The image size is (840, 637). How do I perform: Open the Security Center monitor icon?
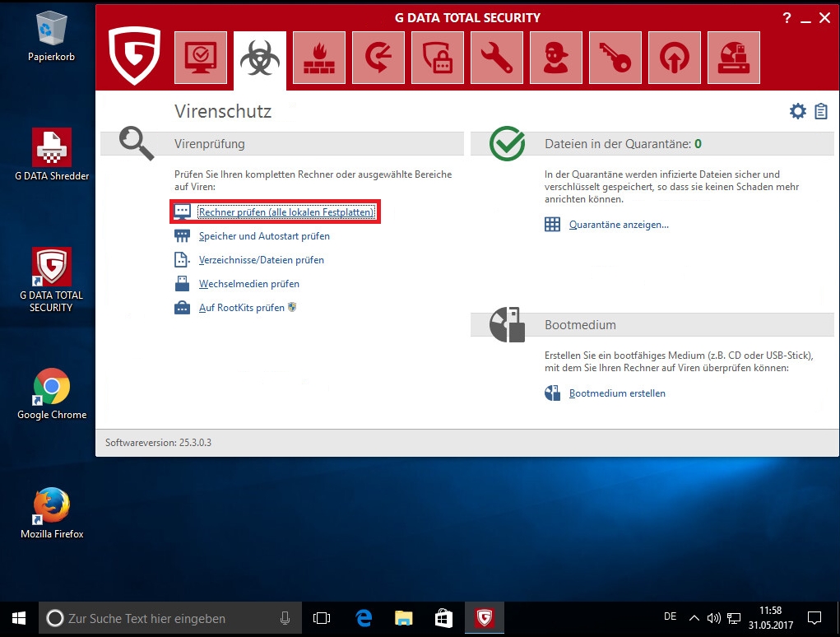click(x=201, y=58)
